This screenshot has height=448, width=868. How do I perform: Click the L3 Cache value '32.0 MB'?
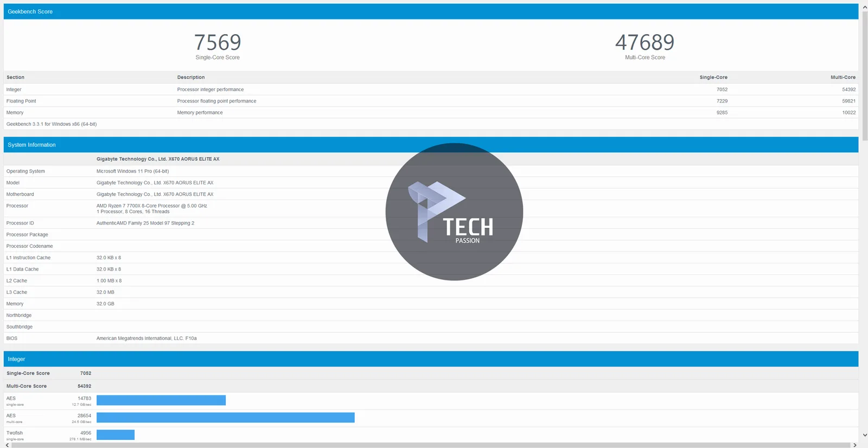(x=105, y=292)
